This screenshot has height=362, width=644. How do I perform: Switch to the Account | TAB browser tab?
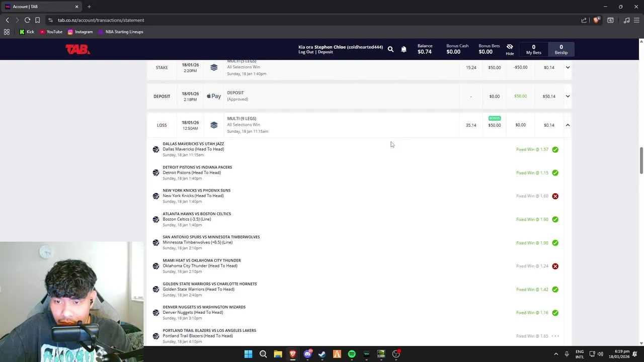point(42,7)
